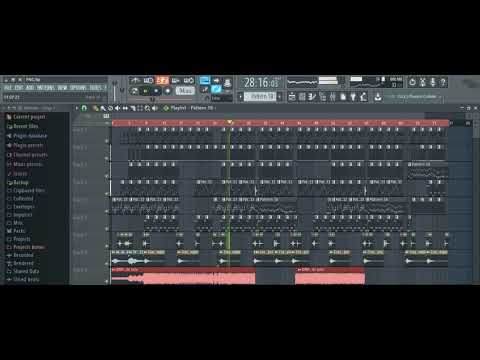Expand Mixer presets folder in browser
Viewport: 480px width, 360px height.
pos(25,164)
